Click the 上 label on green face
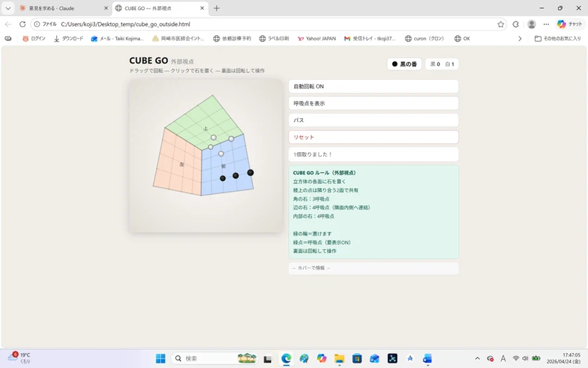Screen dimensions: 588x368 (x=206, y=129)
